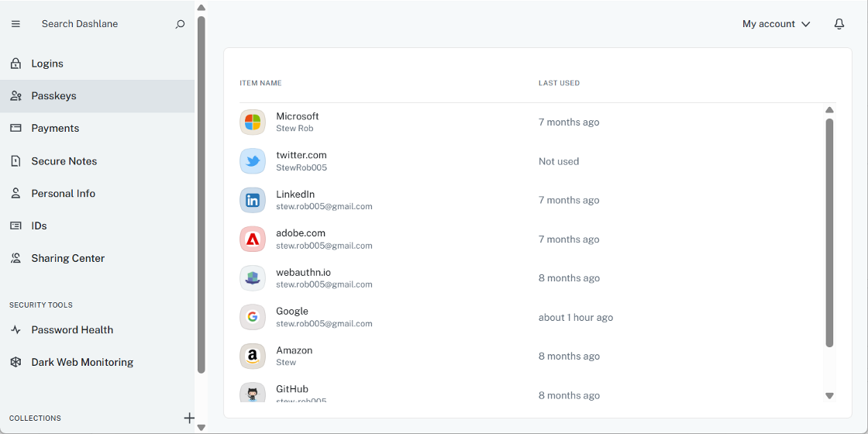
Task: Open the notifications bell
Action: tap(839, 24)
